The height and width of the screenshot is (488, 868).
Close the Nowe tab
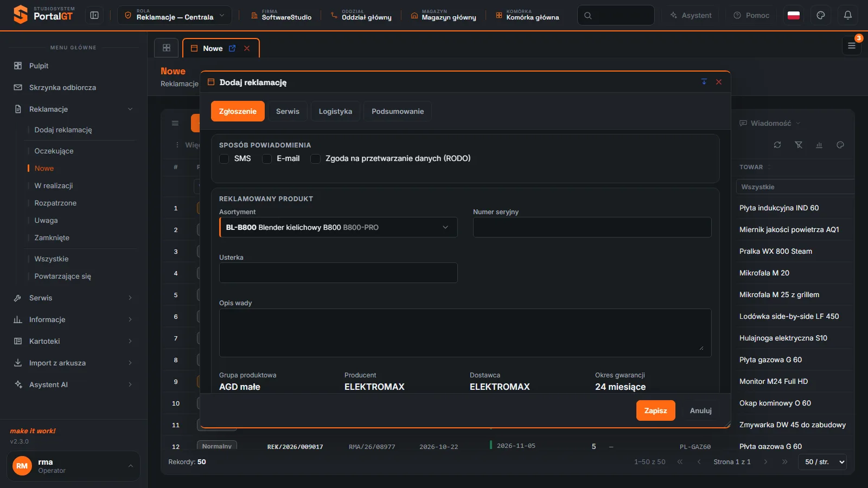point(247,48)
